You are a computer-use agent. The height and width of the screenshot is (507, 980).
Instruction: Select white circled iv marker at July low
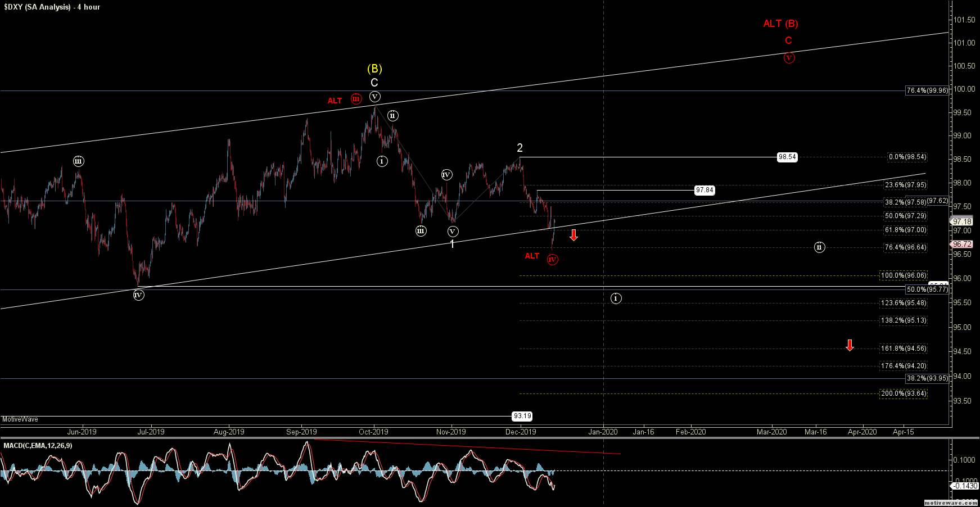pyautogui.click(x=139, y=295)
